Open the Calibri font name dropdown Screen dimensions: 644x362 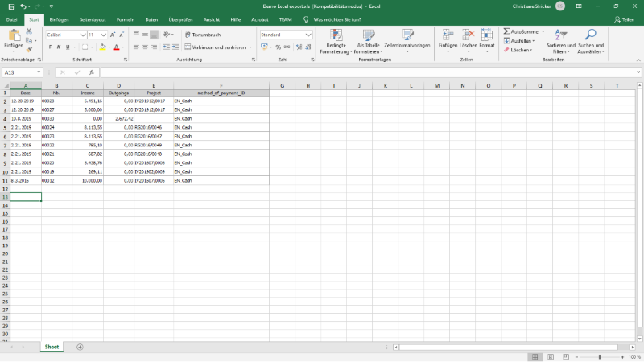click(x=83, y=35)
